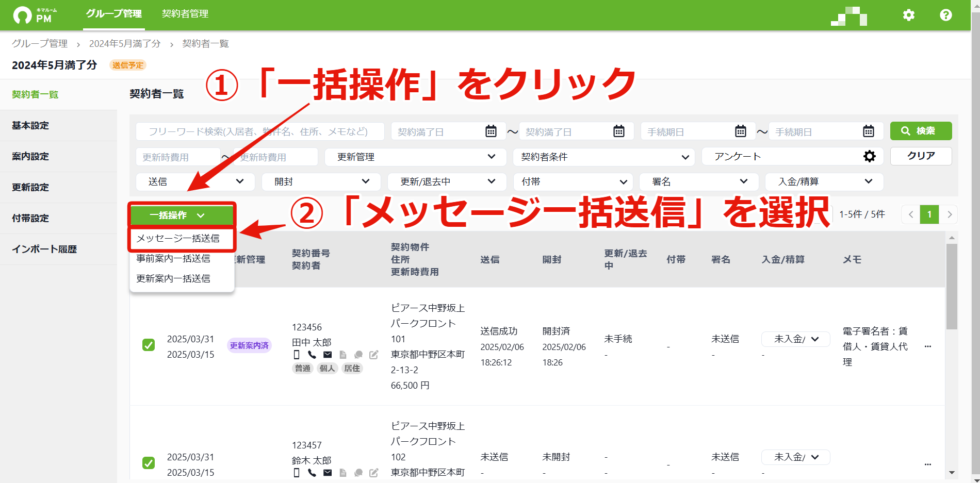Click 2024年5月満了分 breadcrumb link

pos(125,44)
